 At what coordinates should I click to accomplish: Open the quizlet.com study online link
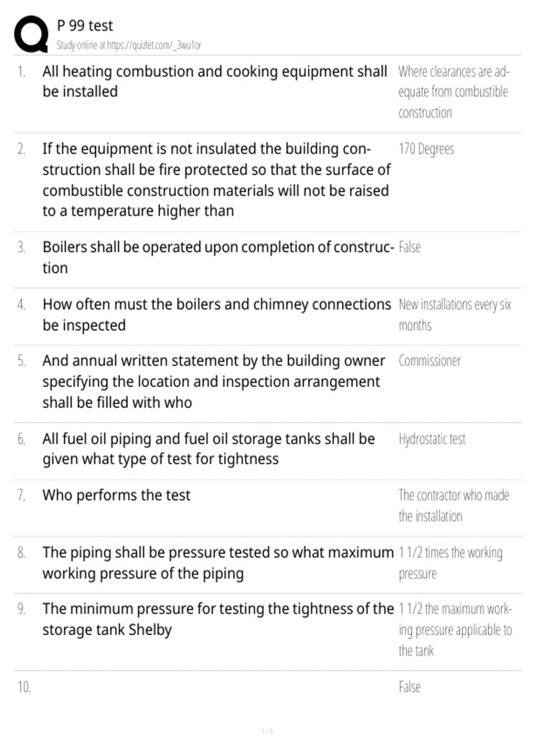tap(129, 45)
